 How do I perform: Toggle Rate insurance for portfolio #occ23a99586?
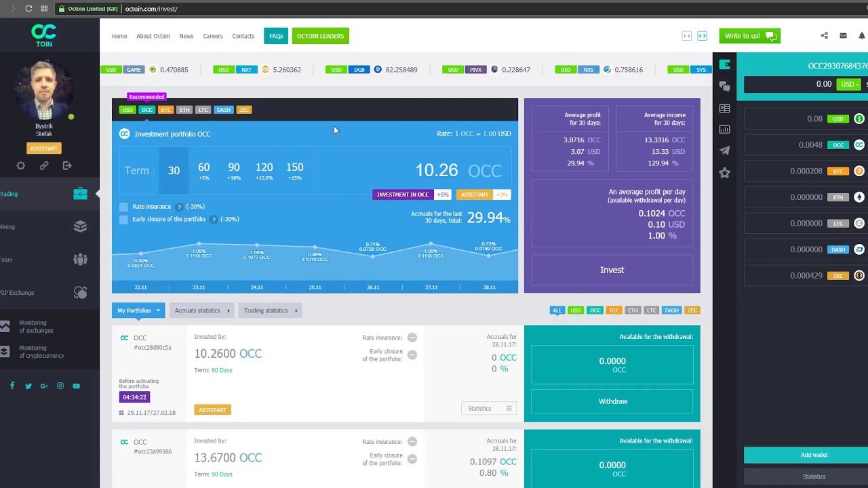coord(412,442)
